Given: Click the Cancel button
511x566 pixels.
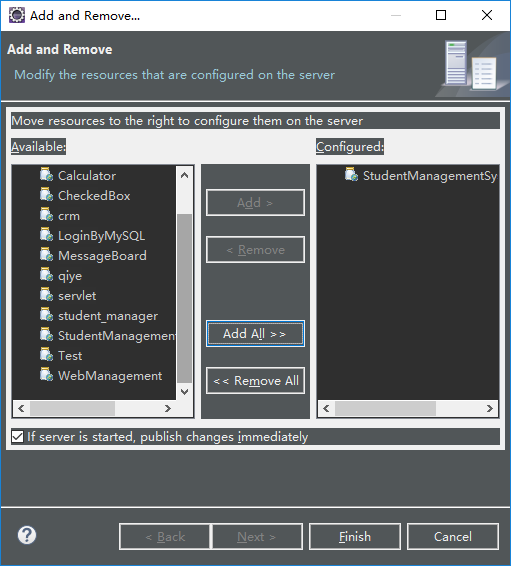Looking at the screenshot, I should [x=453, y=536].
